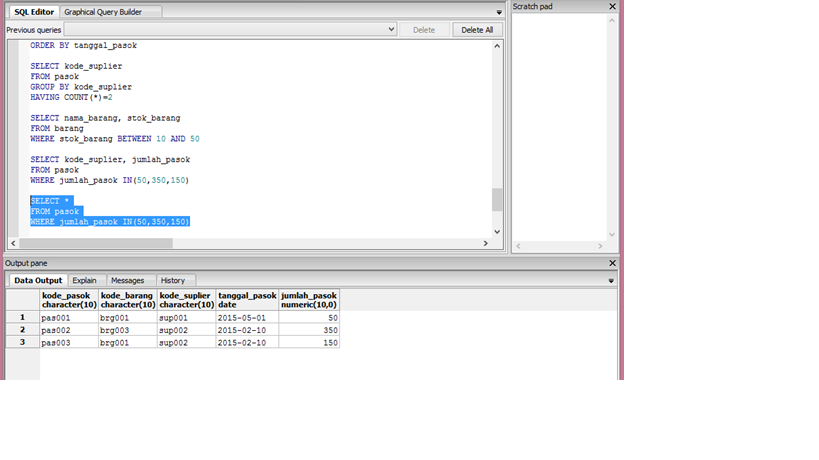
Task: Select the jumlah_pasok column header
Action: [309, 300]
